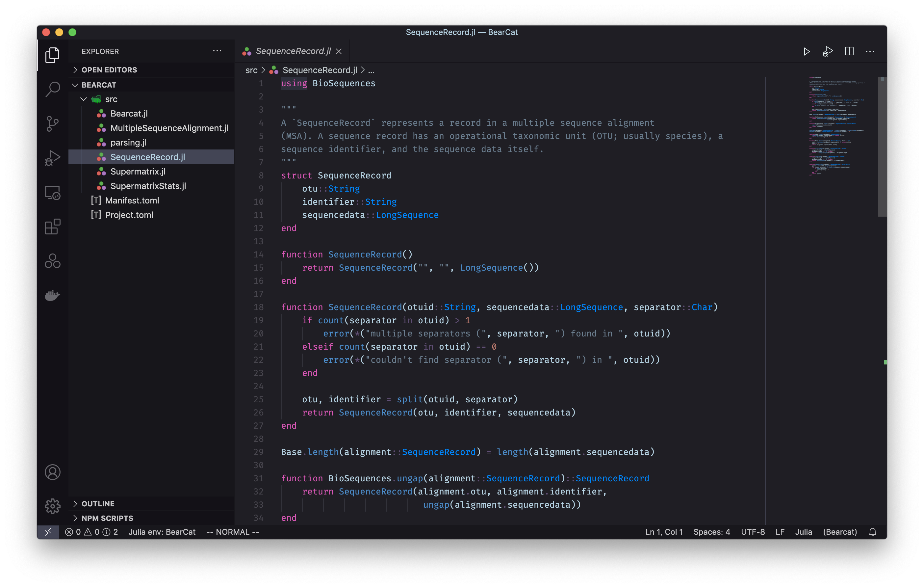The width and height of the screenshot is (924, 588).
Task: Open the Docker view in activity bar
Action: point(53,295)
